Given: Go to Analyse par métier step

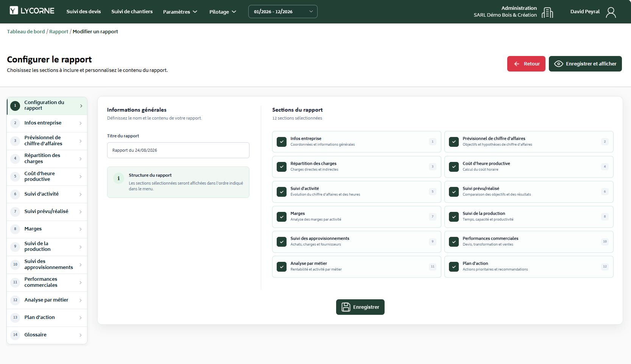Looking at the screenshot, I should pos(47,300).
